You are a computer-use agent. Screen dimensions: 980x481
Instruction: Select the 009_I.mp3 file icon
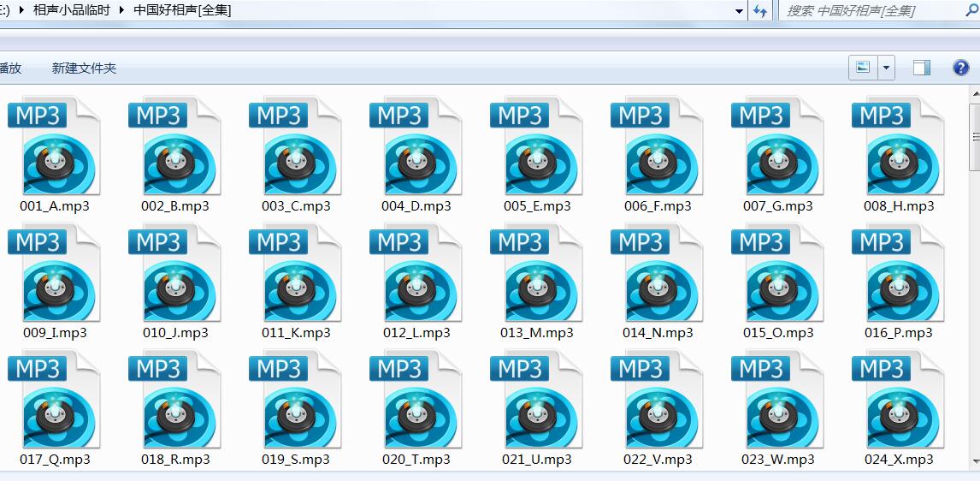(55, 273)
